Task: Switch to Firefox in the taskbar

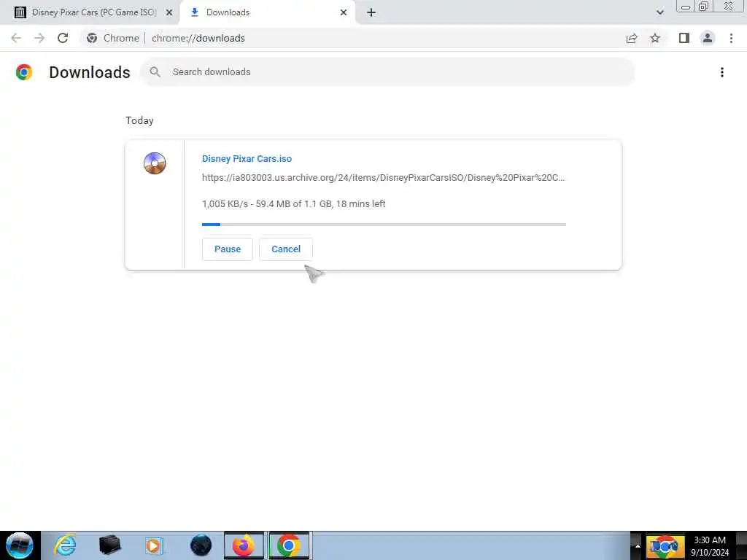Action: pyautogui.click(x=244, y=545)
